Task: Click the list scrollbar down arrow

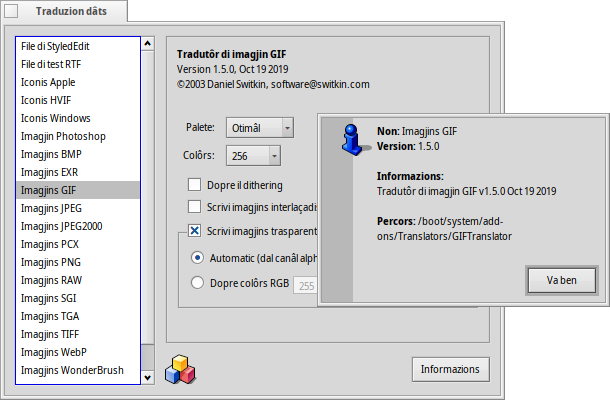Action: [x=148, y=378]
